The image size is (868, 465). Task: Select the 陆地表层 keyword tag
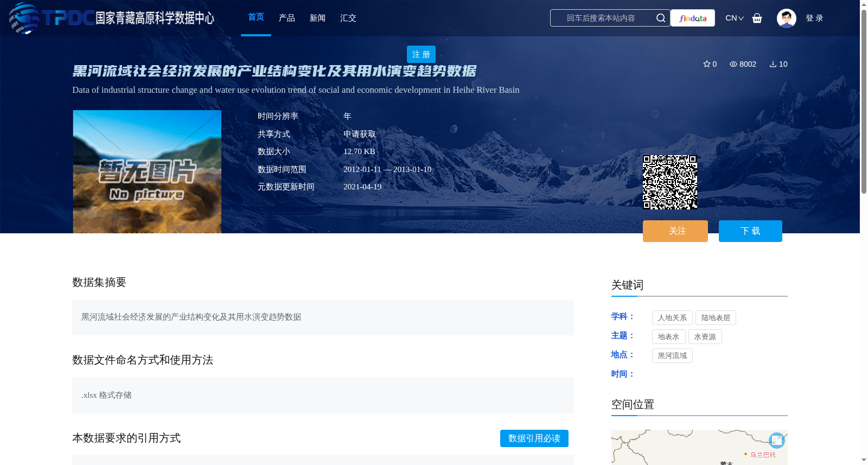(x=716, y=318)
